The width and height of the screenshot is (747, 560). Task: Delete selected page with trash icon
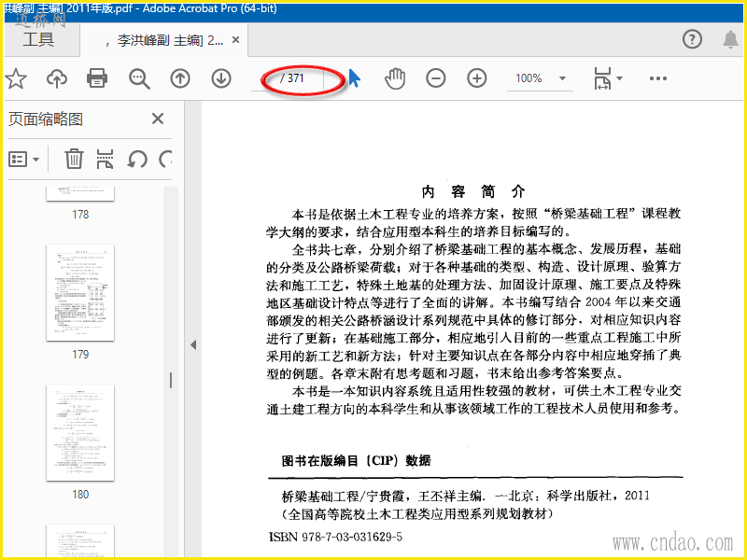pos(74,159)
